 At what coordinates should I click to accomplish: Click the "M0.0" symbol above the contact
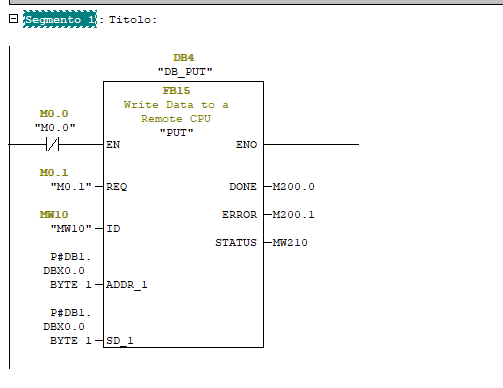click(55, 128)
